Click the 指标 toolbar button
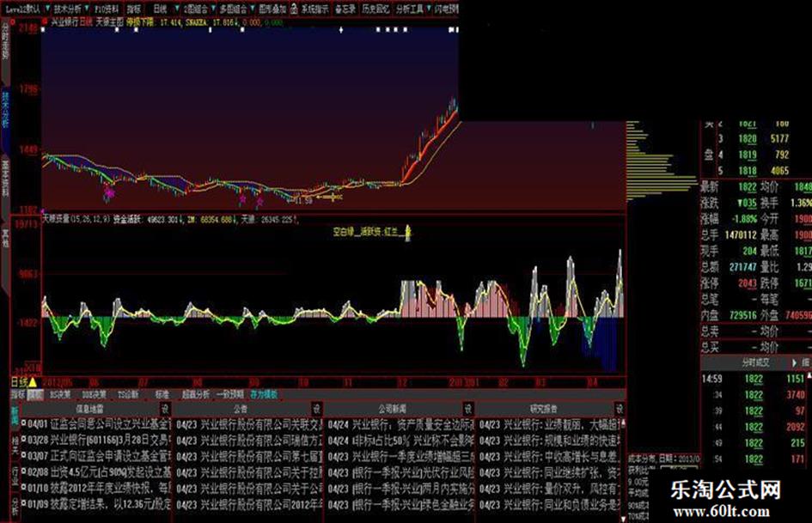 click(133, 9)
